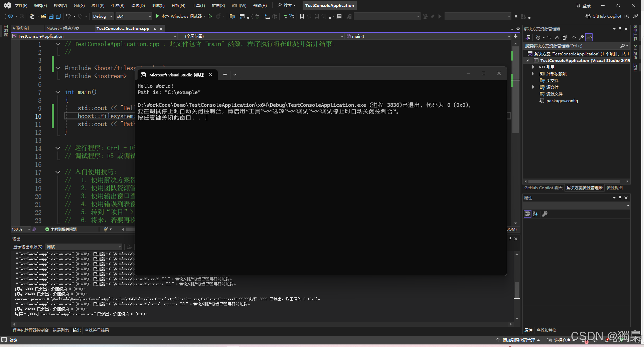Click the Undo icon in the toolbar
The image size is (644, 347).
click(x=68, y=16)
